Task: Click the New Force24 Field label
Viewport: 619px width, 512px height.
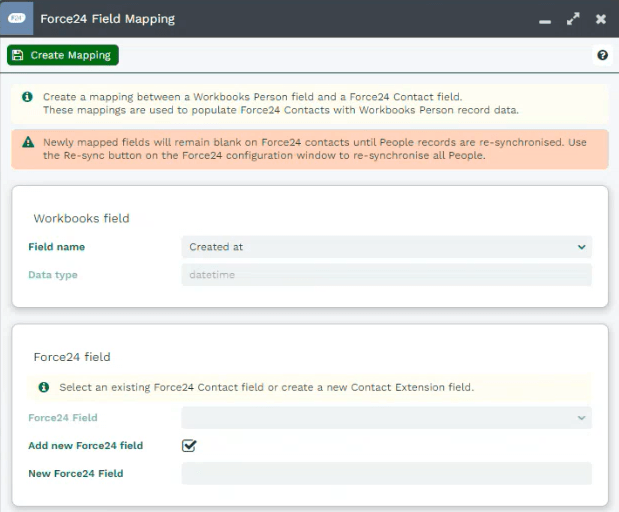Action: (x=76, y=473)
